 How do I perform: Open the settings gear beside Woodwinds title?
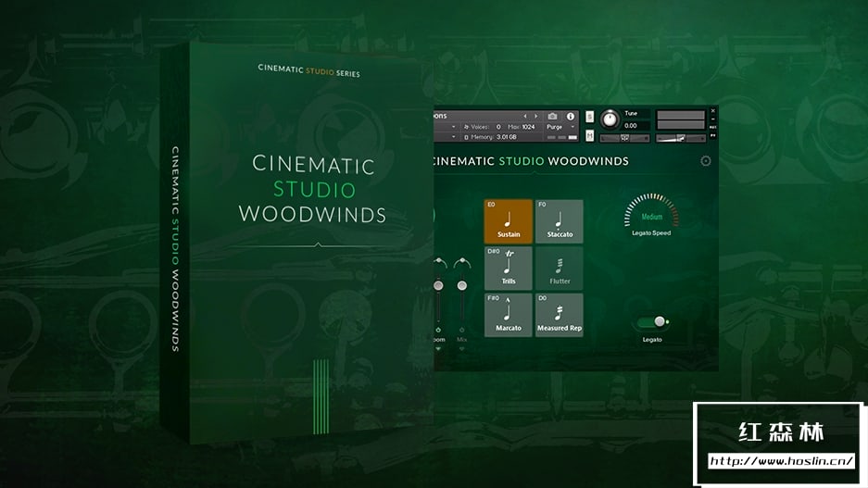pyautogui.click(x=706, y=161)
